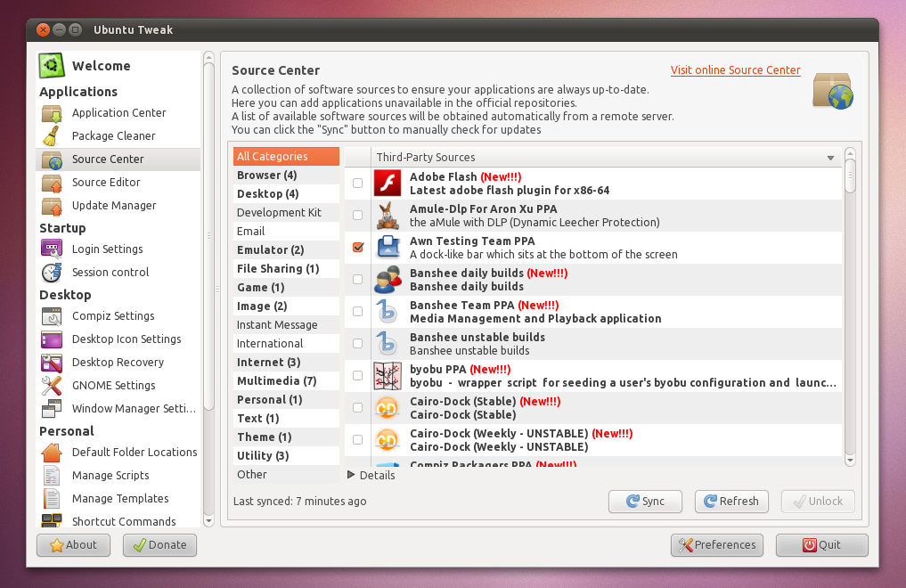Click the Refresh button
The image size is (906, 588).
[x=731, y=502]
